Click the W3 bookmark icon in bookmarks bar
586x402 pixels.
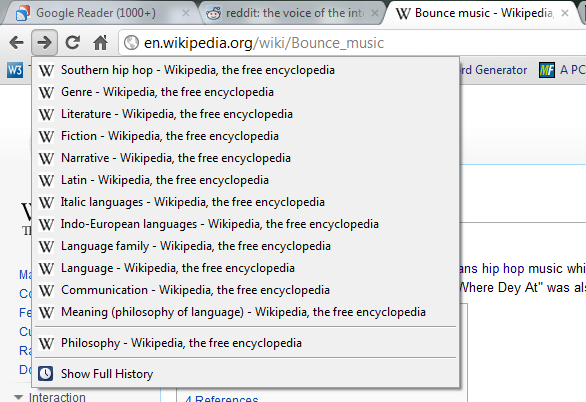(15, 70)
